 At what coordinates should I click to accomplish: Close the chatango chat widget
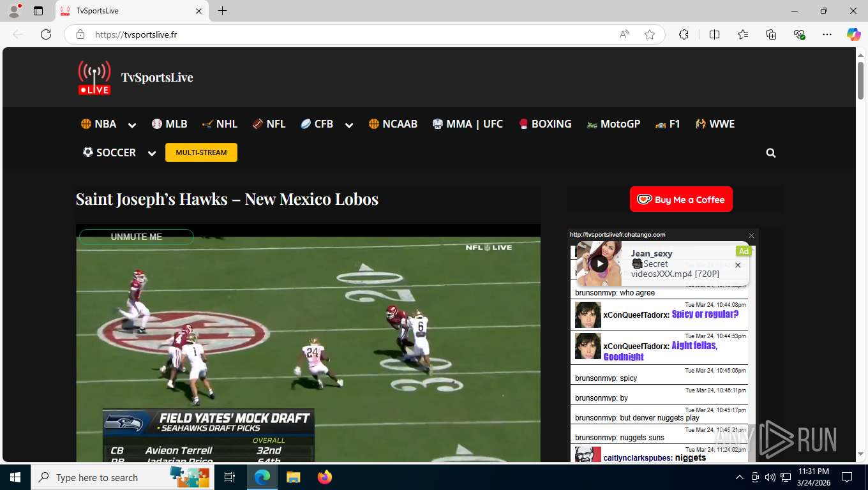tap(751, 235)
